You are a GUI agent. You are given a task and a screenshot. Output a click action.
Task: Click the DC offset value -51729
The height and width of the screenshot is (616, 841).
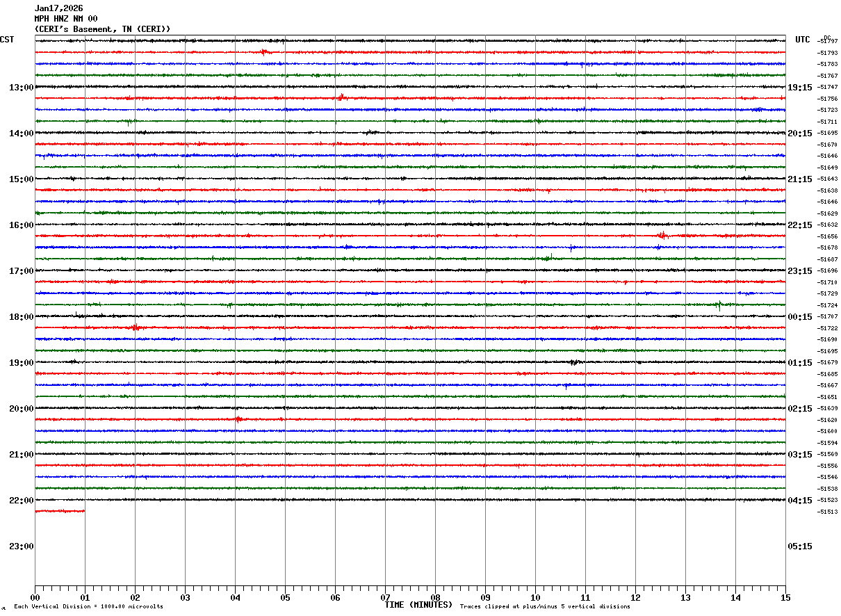[828, 293]
